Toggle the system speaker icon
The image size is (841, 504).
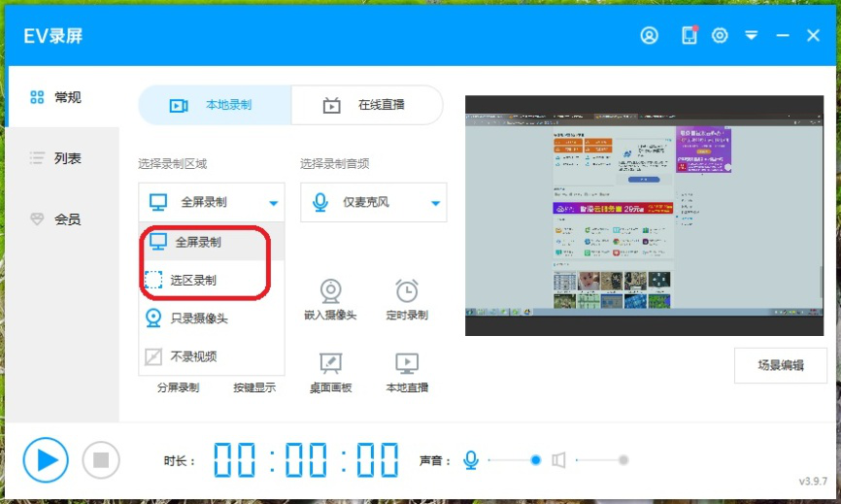pyautogui.click(x=558, y=460)
